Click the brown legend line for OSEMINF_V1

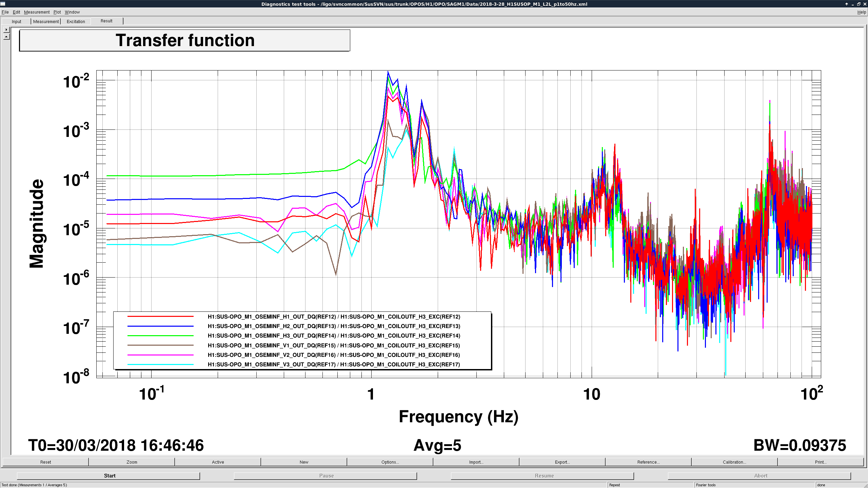point(160,345)
